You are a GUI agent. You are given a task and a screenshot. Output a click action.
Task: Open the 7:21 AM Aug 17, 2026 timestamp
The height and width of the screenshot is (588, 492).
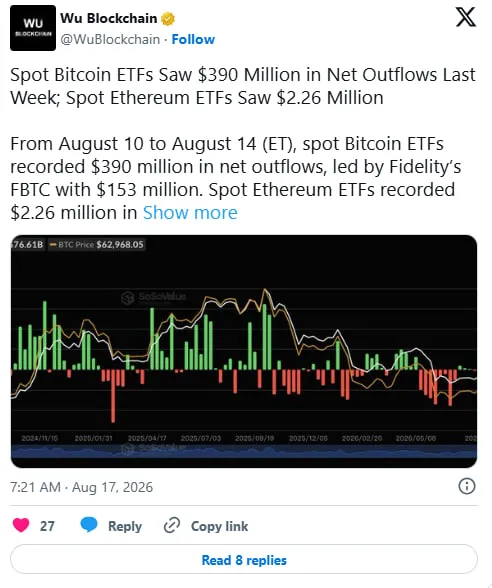(82, 487)
